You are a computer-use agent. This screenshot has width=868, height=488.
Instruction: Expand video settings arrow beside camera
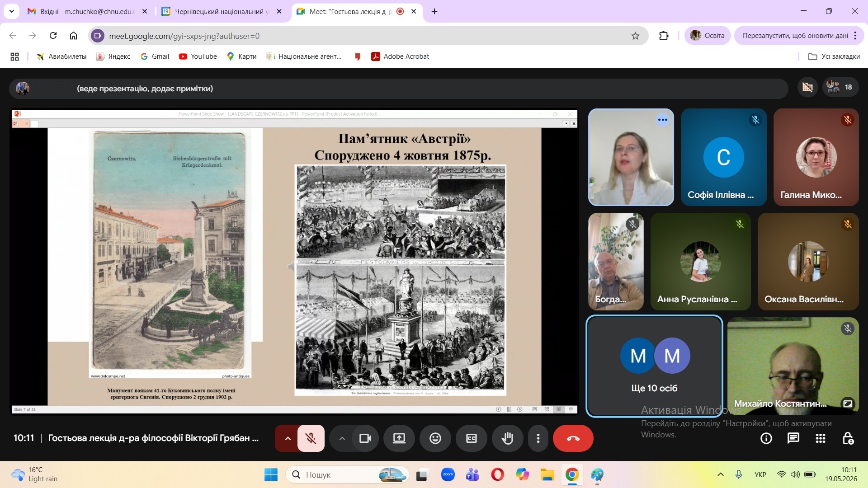342,438
